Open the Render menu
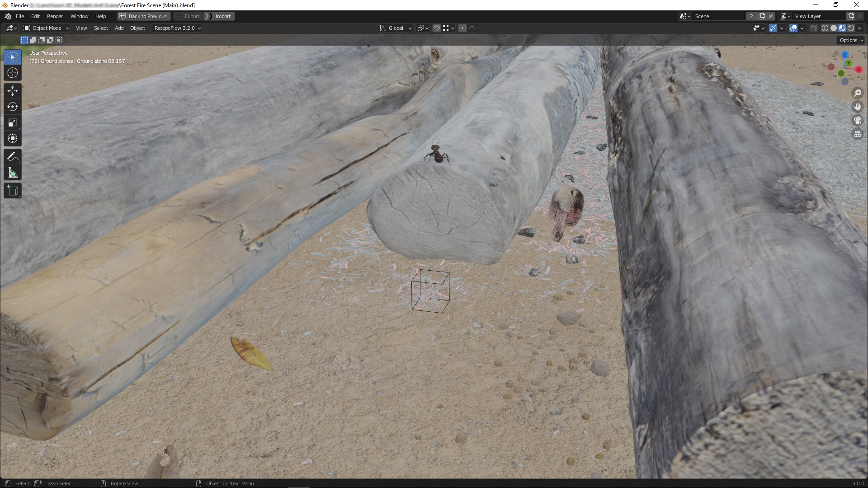This screenshot has height=488, width=868. 55,16
